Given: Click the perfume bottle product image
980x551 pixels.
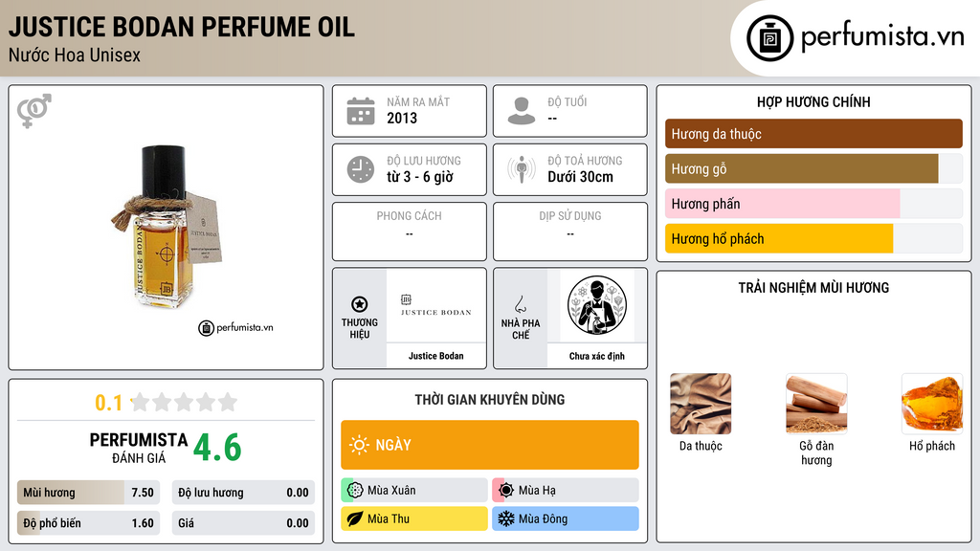Looking at the screenshot, I should pyautogui.click(x=167, y=227).
